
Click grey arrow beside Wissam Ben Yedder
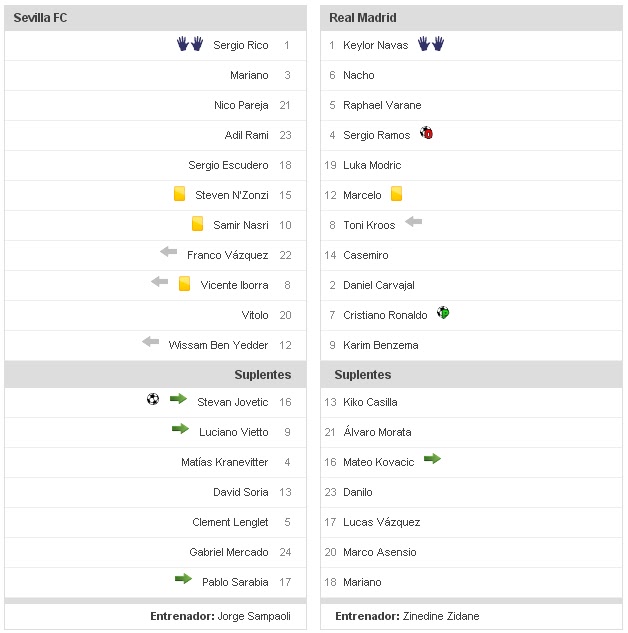click(151, 342)
